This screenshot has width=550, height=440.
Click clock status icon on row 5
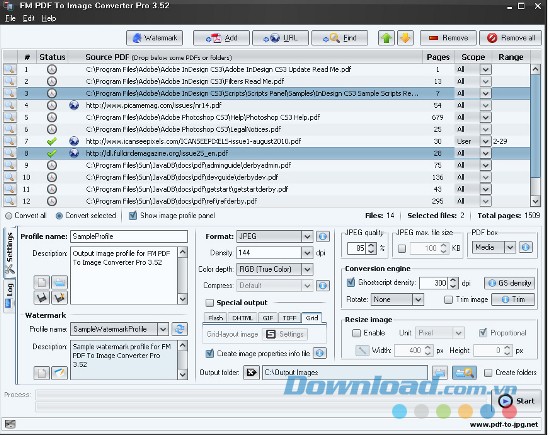[x=52, y=118]
